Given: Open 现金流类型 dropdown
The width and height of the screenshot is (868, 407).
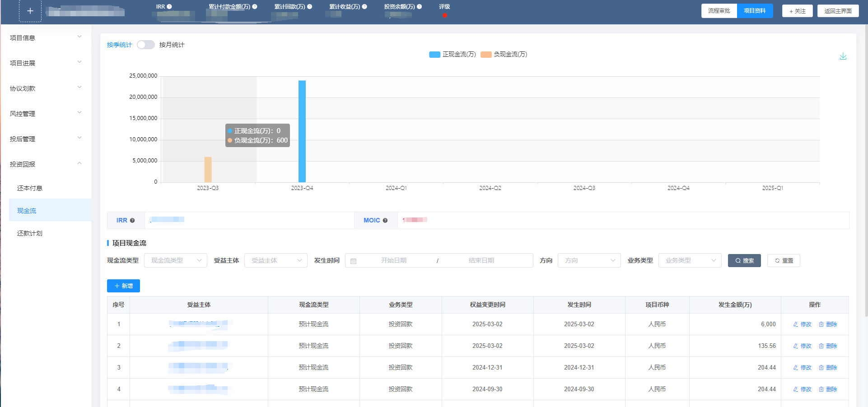Looking at the screenshot, I should click(176, 260).
